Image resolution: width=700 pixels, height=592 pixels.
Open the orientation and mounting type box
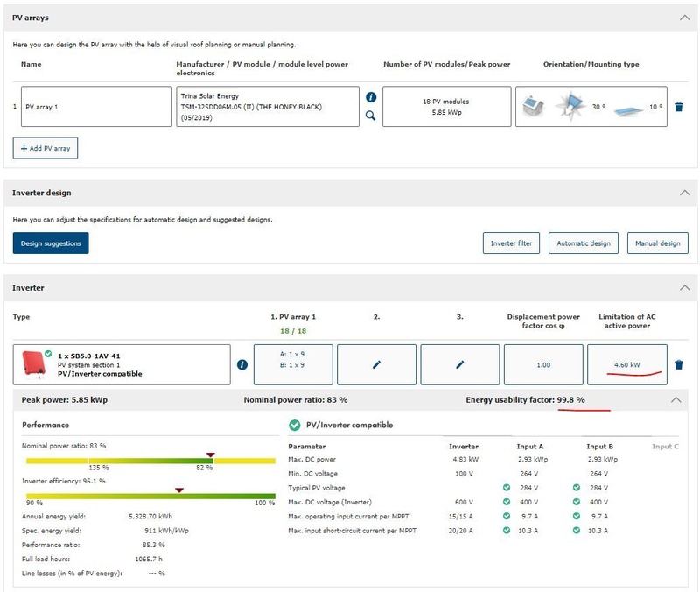tap(591, 106)
